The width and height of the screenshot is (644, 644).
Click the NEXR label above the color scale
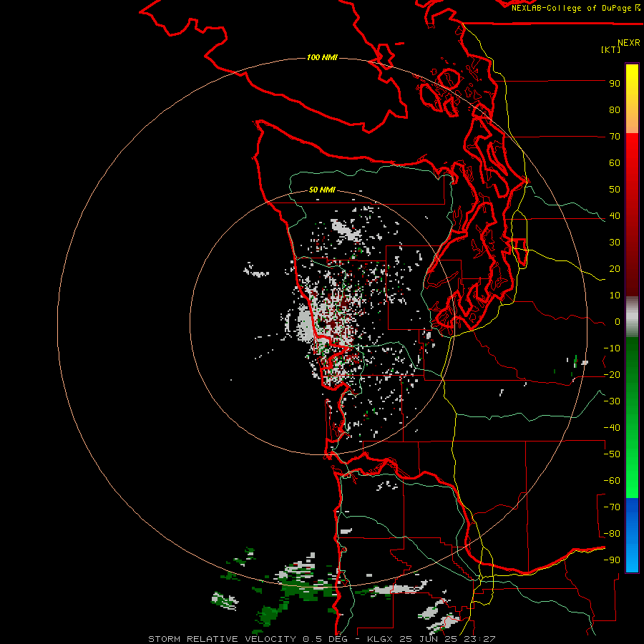629,43
